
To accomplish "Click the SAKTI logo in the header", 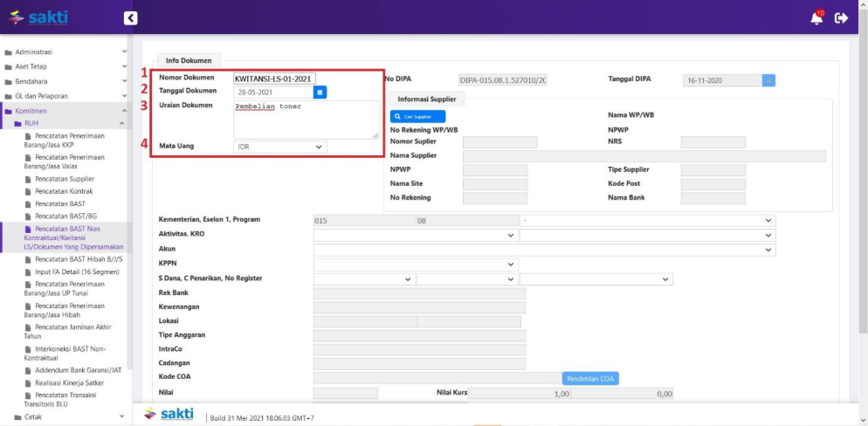I will coord(38,17).
